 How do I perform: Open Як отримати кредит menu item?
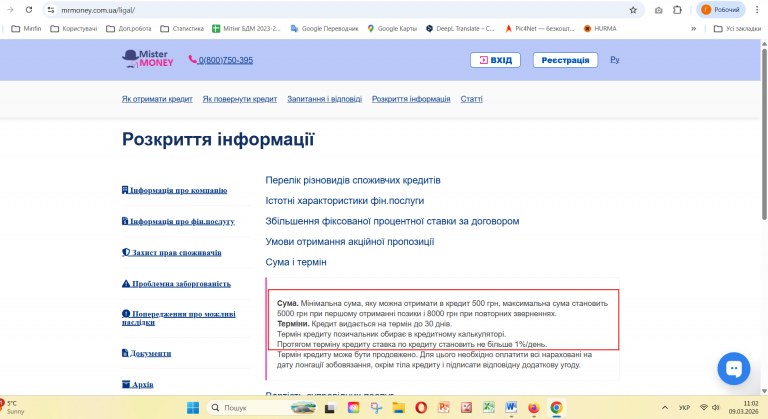[x=157, y=99]
